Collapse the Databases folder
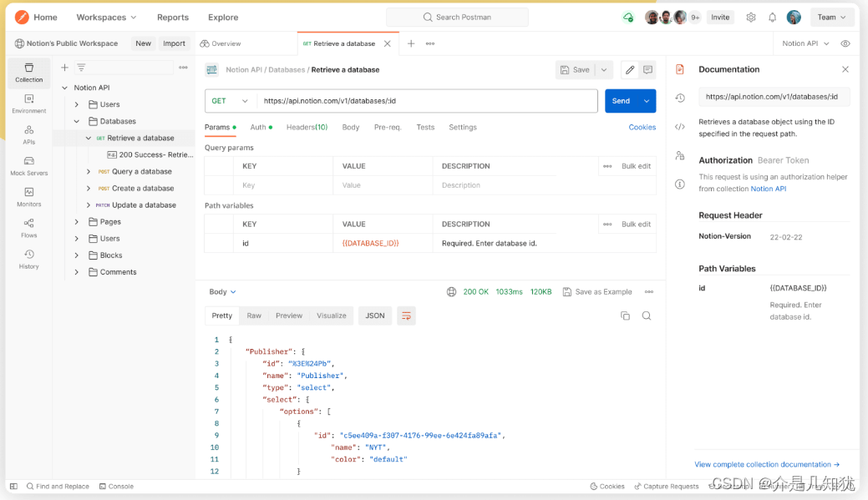This screenshot has height=500, width=868. tap(77, 121)
